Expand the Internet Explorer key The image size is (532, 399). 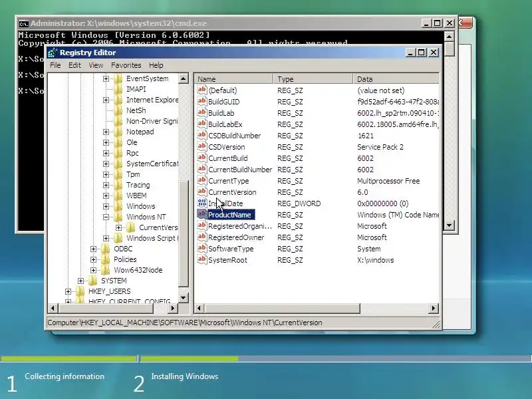click(x=106, y=100)
